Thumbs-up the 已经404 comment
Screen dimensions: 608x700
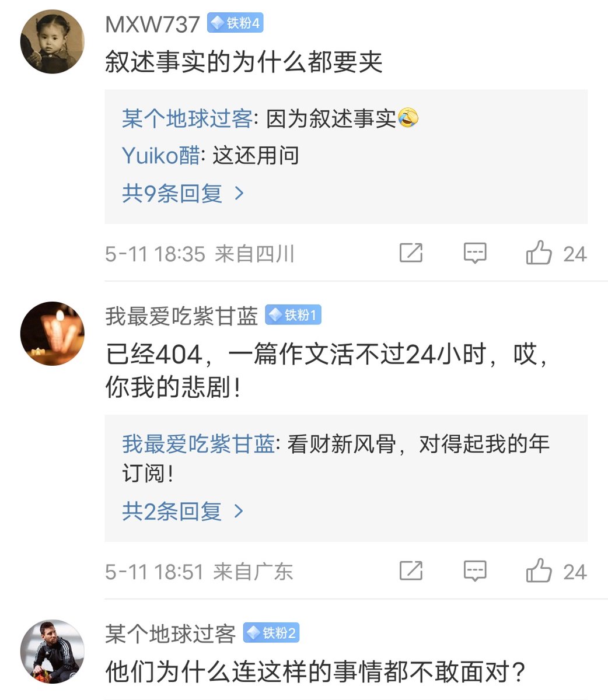point(539,570)
